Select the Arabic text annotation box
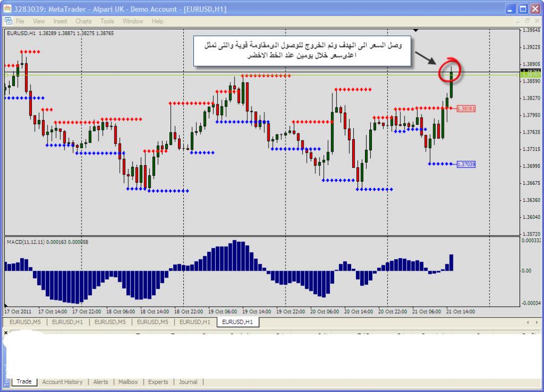Screen dimensions: 544x392 point(302,51)
